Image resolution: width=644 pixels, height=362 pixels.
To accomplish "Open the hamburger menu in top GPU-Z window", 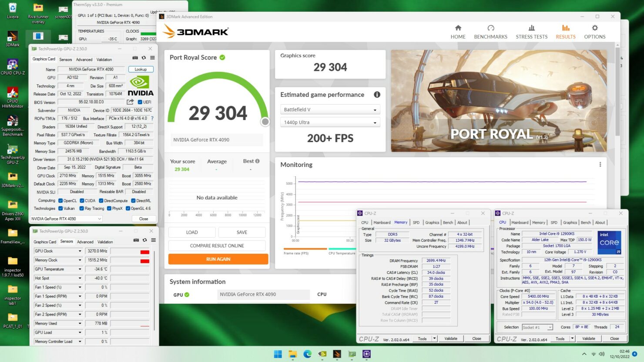I will [152, 58].
